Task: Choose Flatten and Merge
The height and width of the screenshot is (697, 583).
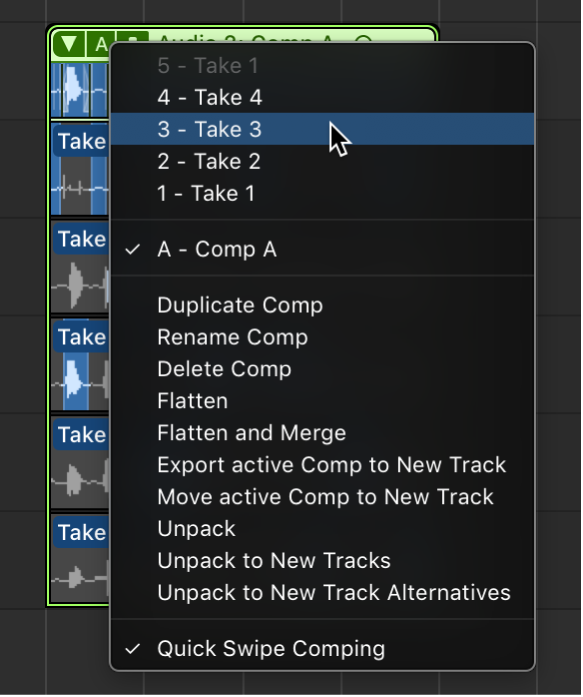Action: 323,433
